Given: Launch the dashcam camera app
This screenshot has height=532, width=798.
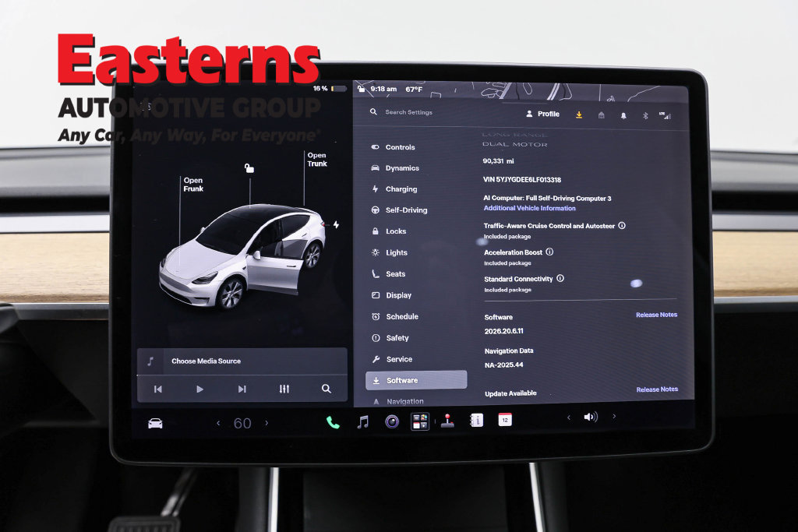Looking at the screenshot, I should click(392, 421).
